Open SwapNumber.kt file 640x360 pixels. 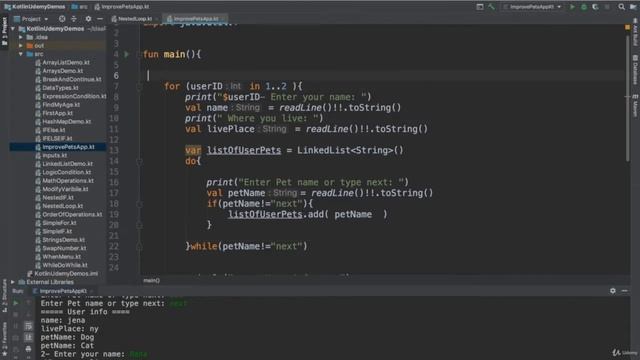(64, 248)
